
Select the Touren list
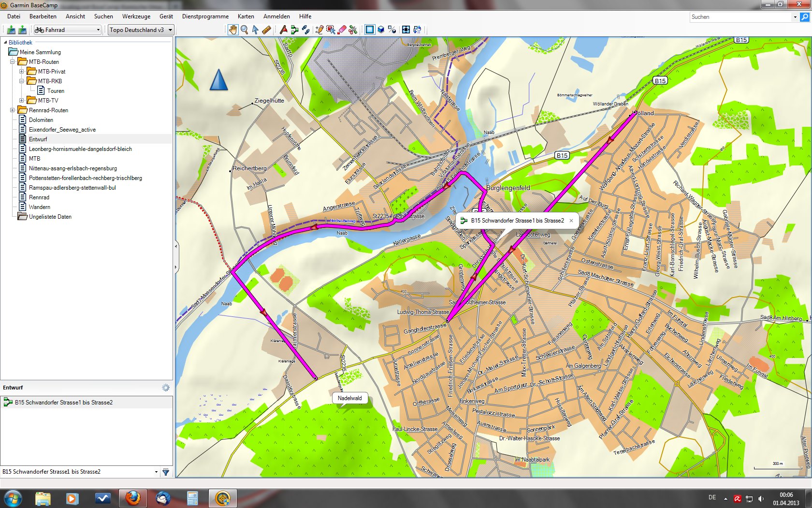[x=56, y=91]
